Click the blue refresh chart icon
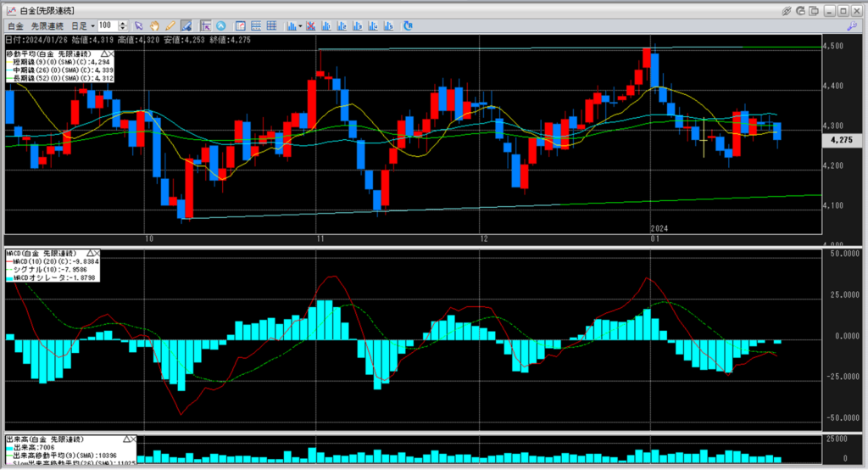The width and height of the screenshot is (868, 470). [408, 26]
